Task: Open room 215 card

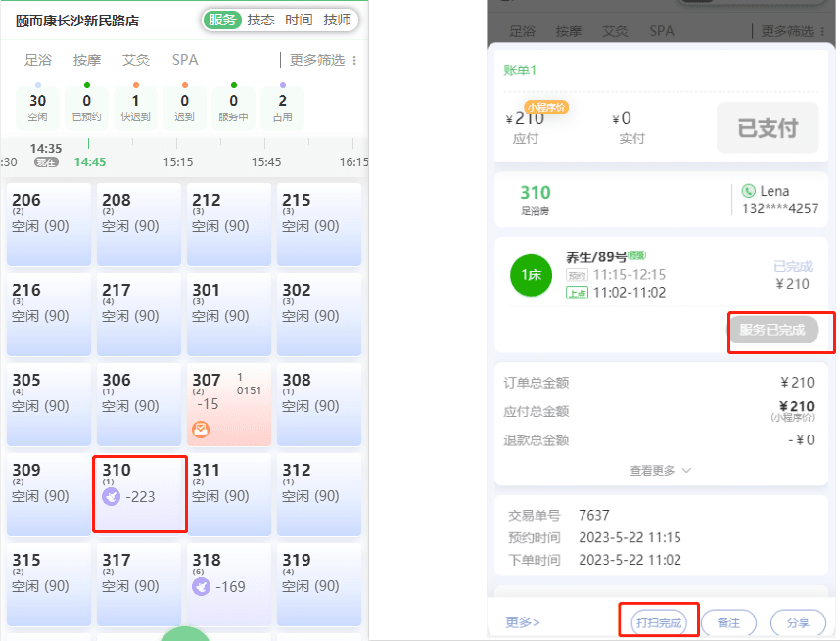Action: (x=319, y=224)
